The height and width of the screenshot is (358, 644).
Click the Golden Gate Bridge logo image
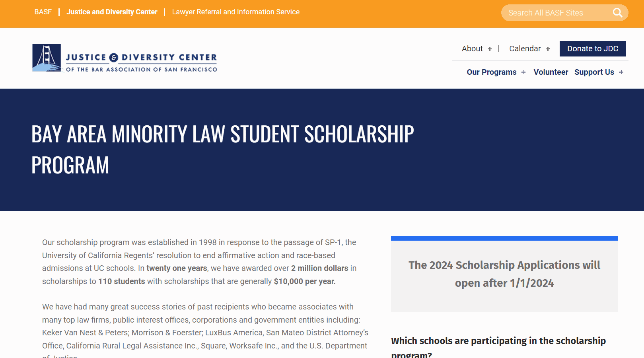click(47, 58)
